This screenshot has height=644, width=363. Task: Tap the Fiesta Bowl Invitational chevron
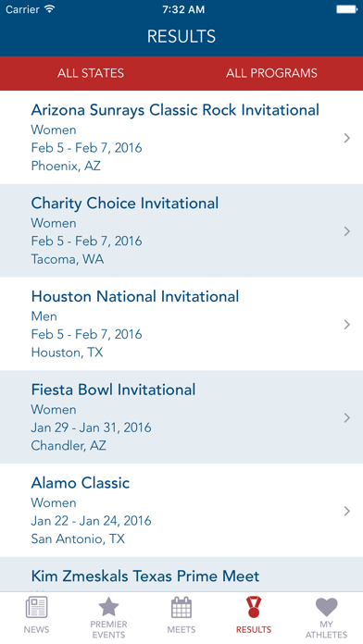click(x=347, y=417)
